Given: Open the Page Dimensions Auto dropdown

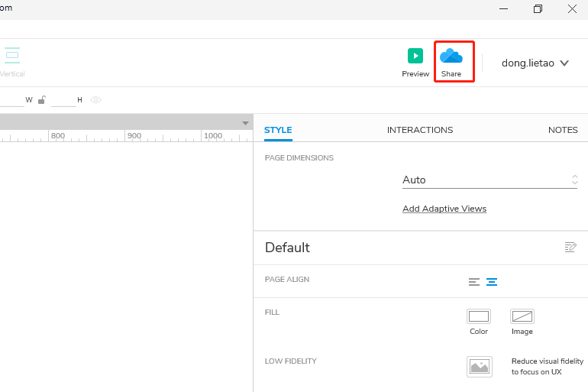Looking at the screenshot, I should pos(489,180).
